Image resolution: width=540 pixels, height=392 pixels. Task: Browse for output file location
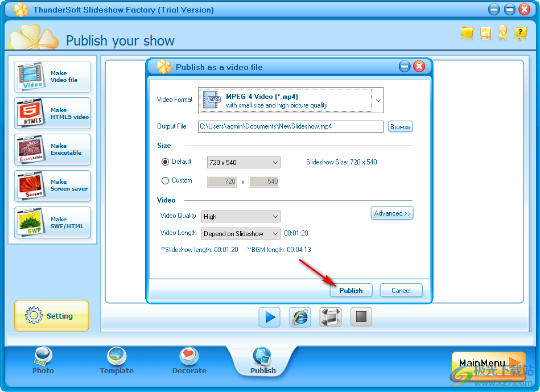[400, 127]
